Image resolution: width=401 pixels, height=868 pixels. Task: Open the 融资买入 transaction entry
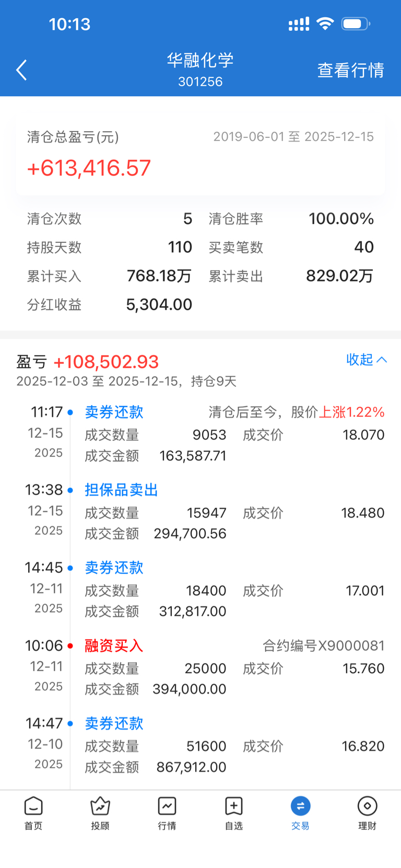coord(114,646)
